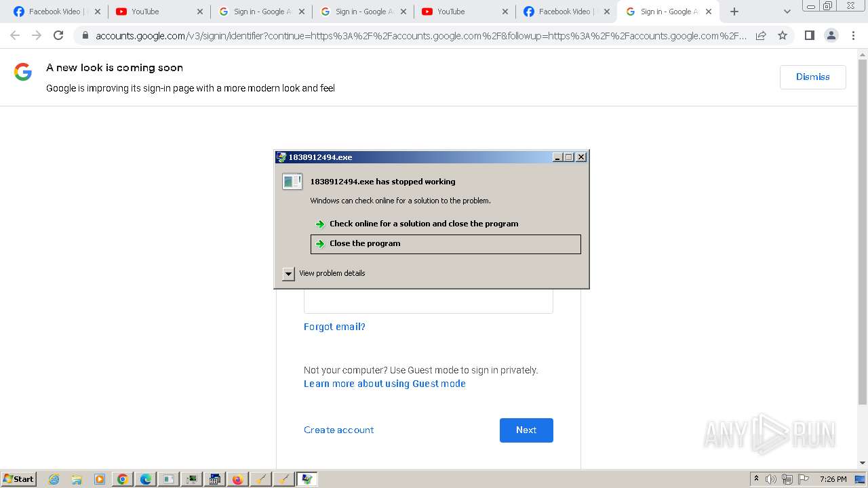Screen dimensions: 868x488
Task: Click the crash dialog program icon
Action: (x=292, y=182)
